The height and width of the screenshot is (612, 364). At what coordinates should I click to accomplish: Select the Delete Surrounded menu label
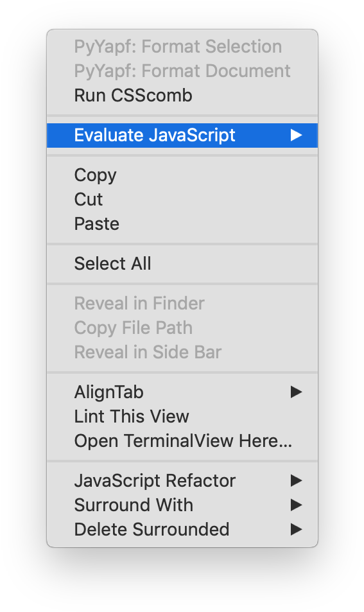[x=152, y=530]
